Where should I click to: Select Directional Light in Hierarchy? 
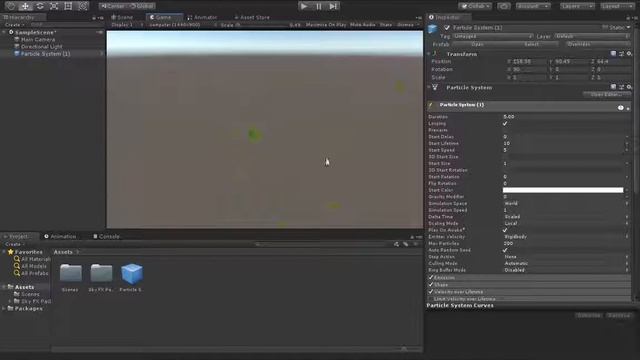pyautogui.click(x=41, y=47)
